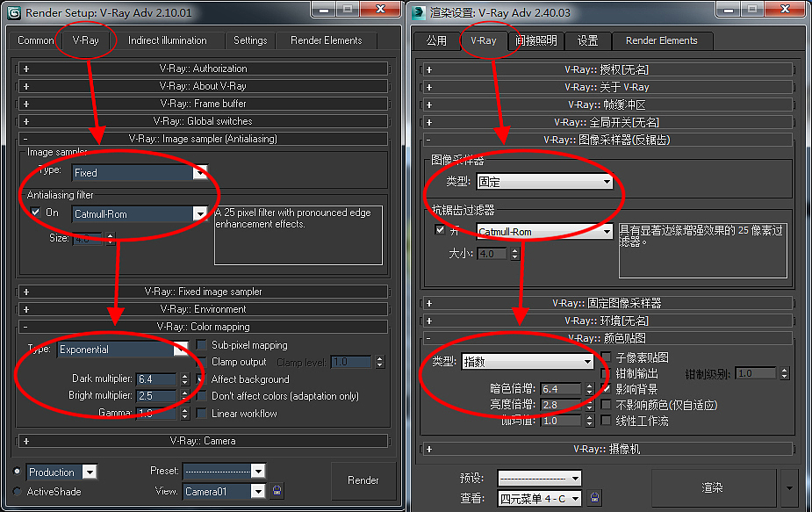
Task: Expand the V-Ray:: Environment rollout
Action: tap(203, 309)
